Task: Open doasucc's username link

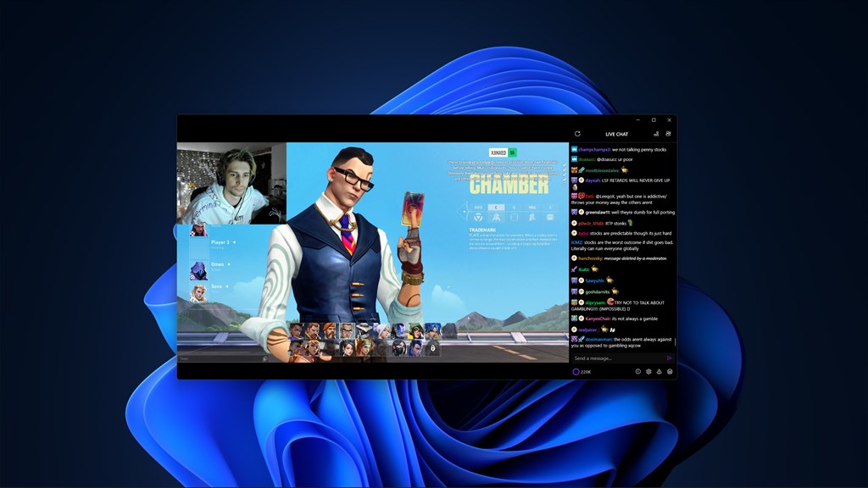Action: [587, 159]
